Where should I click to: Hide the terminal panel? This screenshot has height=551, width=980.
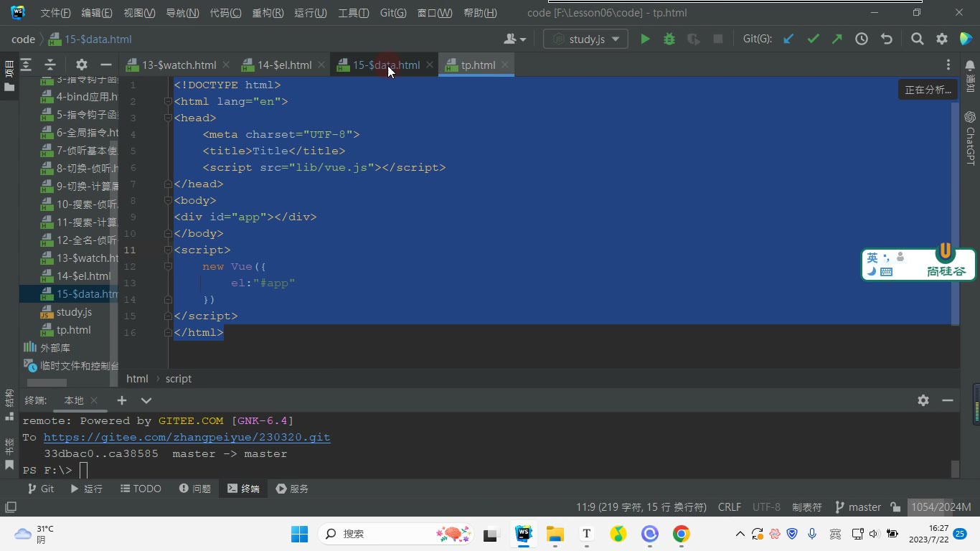pos(948,400)
